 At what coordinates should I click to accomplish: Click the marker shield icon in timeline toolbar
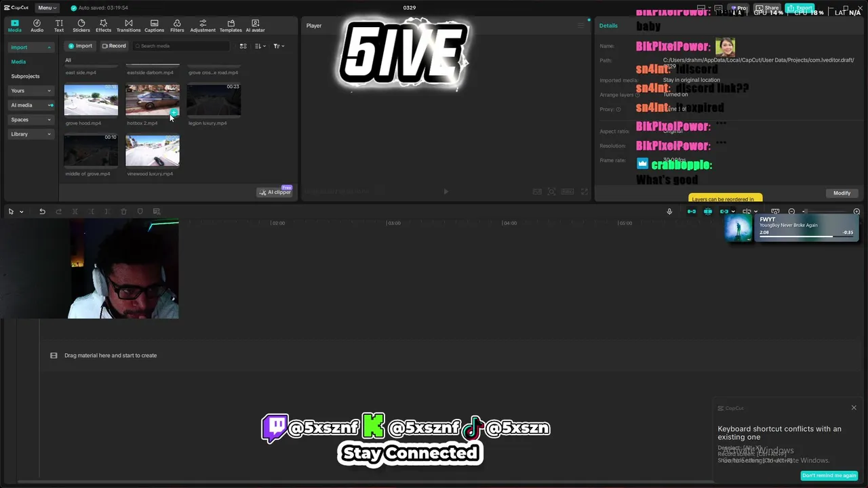[140, 211]
